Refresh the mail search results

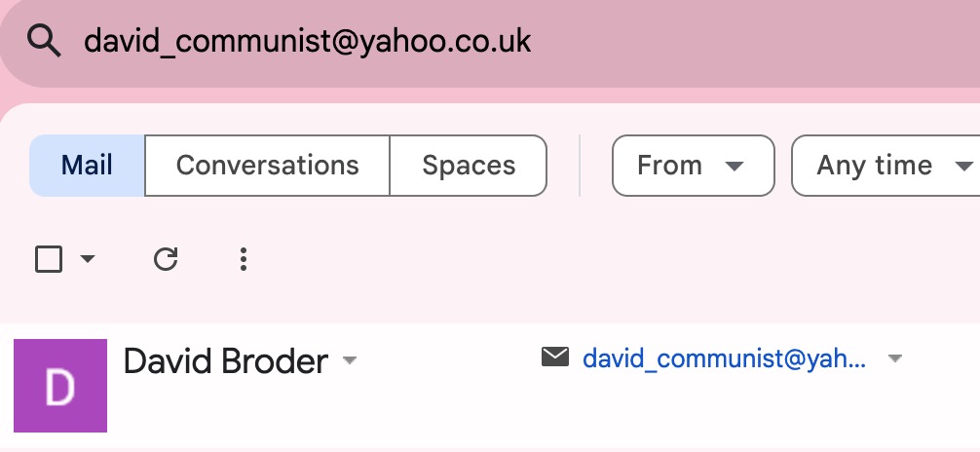coord(166,259)
